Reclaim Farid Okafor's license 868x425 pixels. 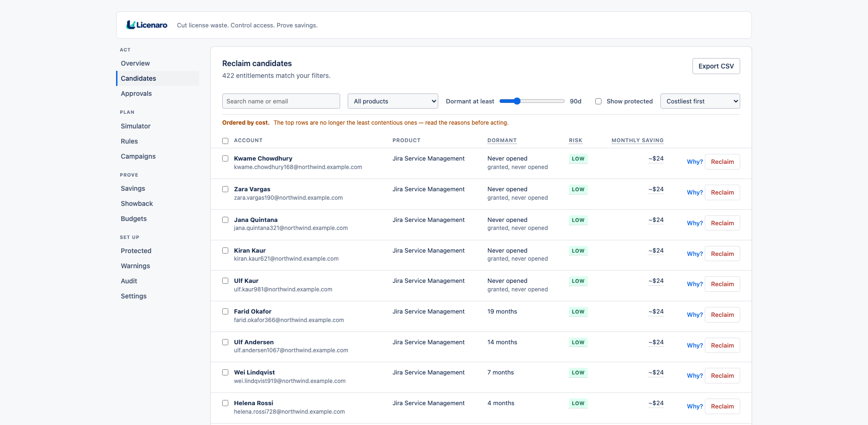[722, 314]
